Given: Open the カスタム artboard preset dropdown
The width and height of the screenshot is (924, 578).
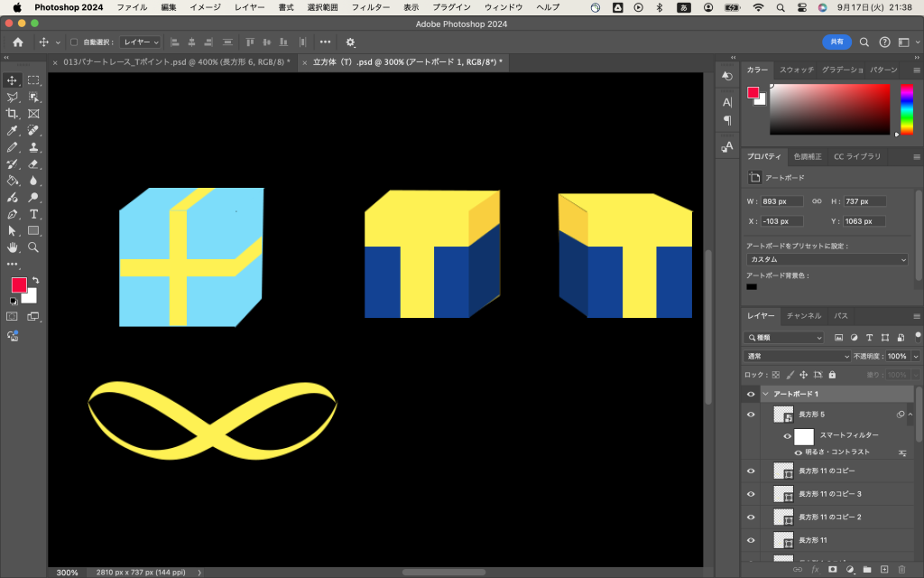Looking at the screenshot, I should [827, 259].
